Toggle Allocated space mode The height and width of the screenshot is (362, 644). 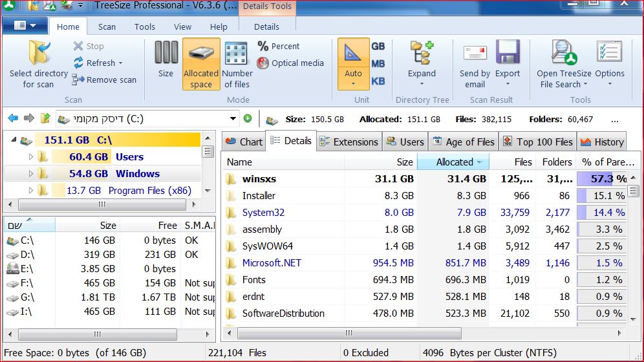pyautogui.click(x=201, y=64)
